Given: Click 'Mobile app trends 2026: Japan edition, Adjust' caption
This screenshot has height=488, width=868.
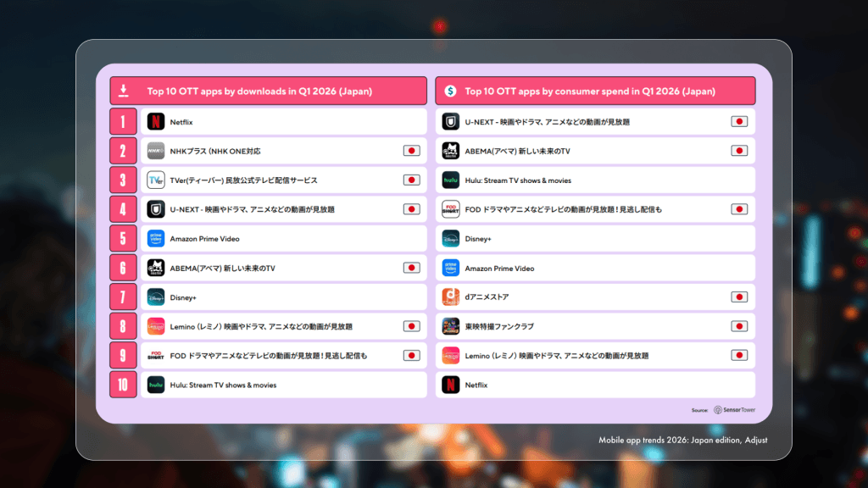Looking at the screenshot, I should click(x=682, y=441).
